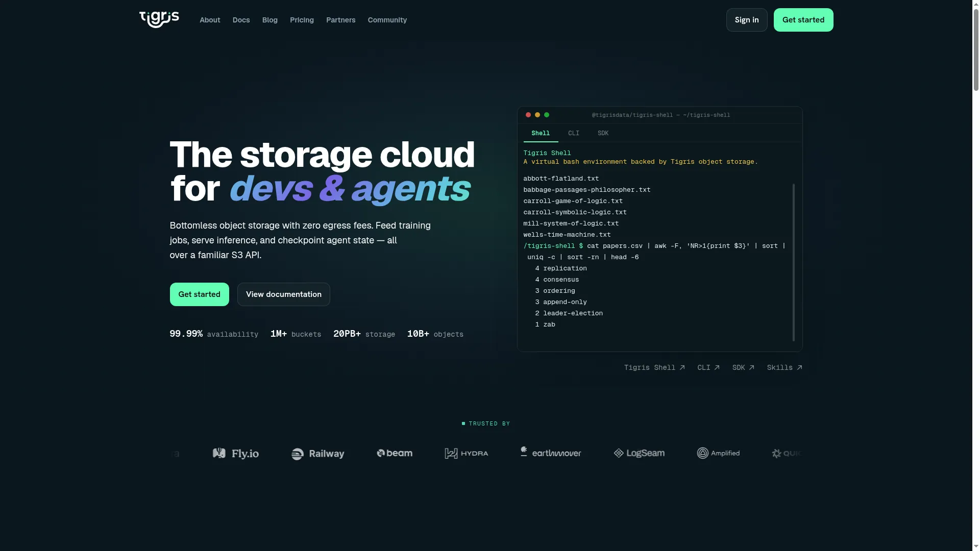Click the earthmover logo
The image size is (980, 551).
click(x=550, y=452)
